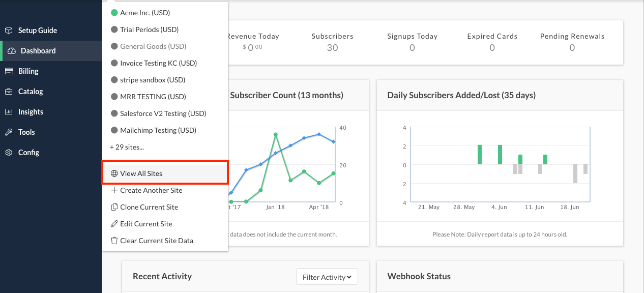Expand the + 29 sites... list
The height and width of the screenshot is (293, 644).
click(x=127, y=147)
